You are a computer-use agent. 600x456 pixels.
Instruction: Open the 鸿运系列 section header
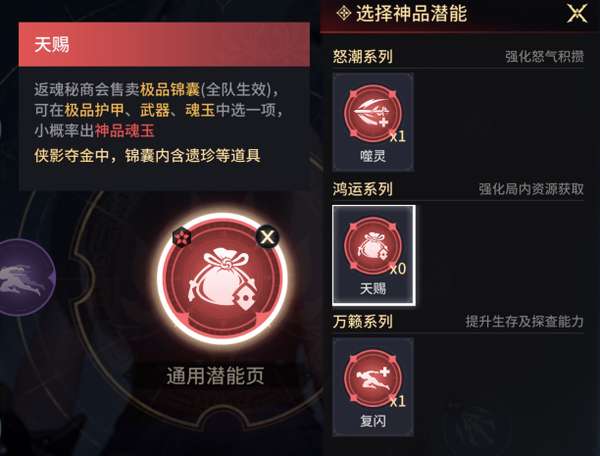point(362,189)
